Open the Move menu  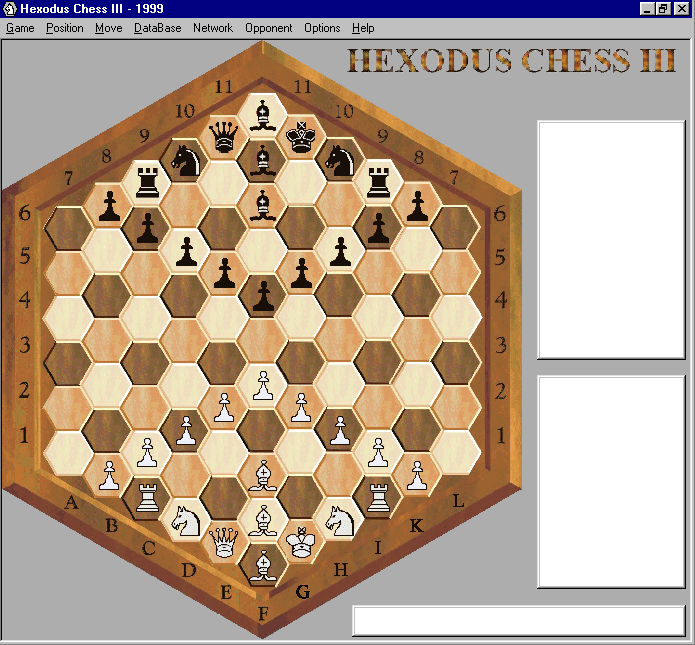(x=109, y=28)
